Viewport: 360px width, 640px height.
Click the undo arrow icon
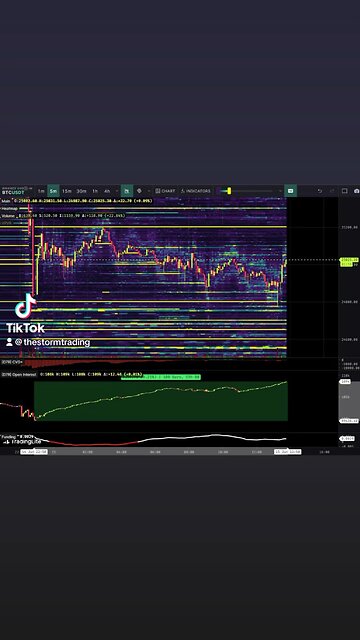pyautogui.click(x=320, y=191)
